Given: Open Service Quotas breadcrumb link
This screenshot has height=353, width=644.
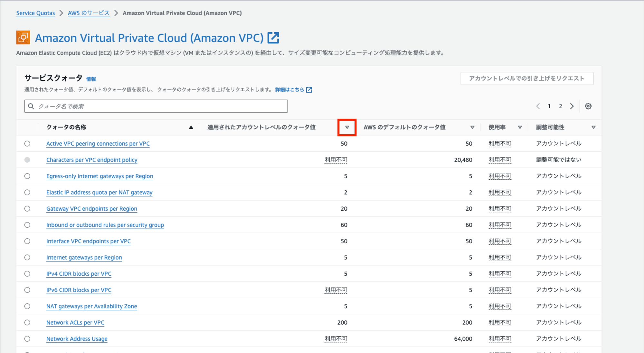Looking at the screenshot, I should pos(35,13).
